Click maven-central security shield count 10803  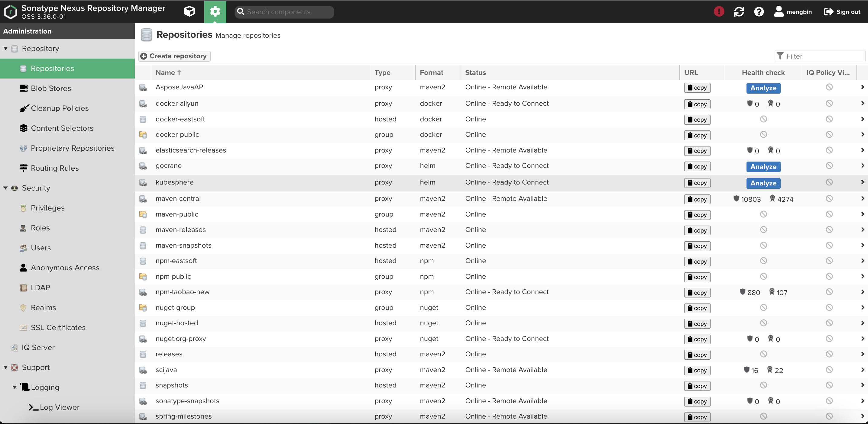pyautogui.click(x=747, y=199)
